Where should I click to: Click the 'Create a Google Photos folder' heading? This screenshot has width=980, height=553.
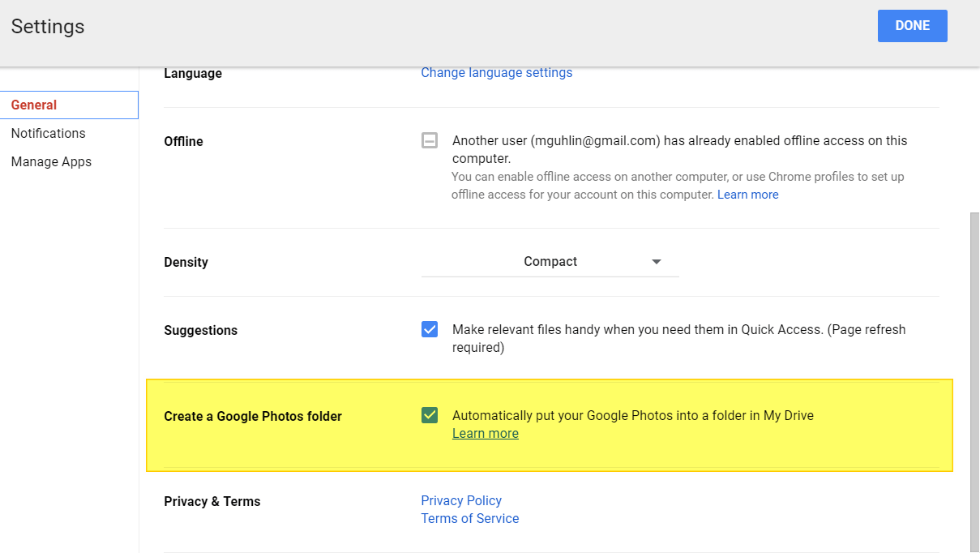click(253, 417)
